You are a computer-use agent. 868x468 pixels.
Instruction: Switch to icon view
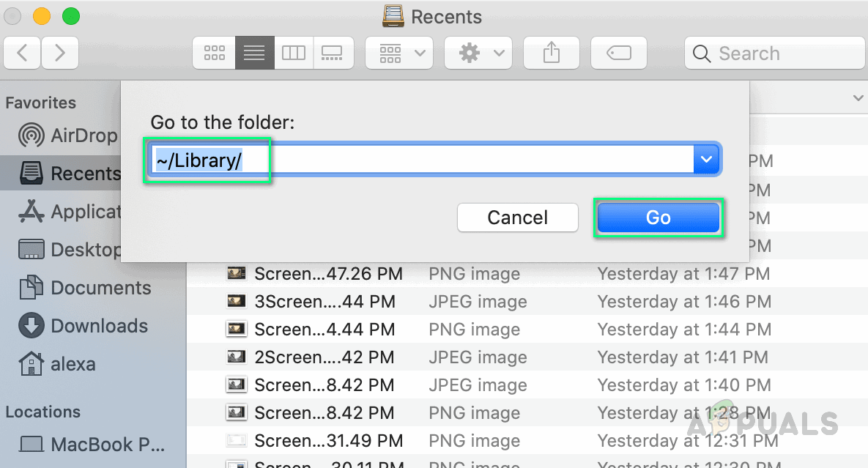click(x=215, y=53)
